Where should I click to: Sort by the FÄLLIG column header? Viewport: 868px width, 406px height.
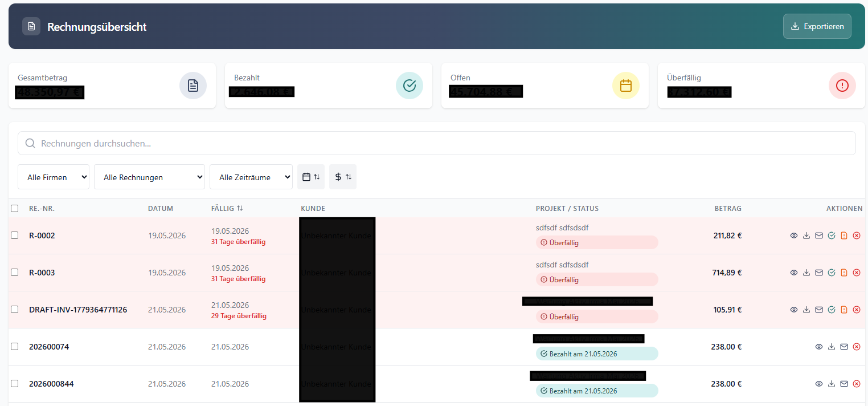pos(227,209)
